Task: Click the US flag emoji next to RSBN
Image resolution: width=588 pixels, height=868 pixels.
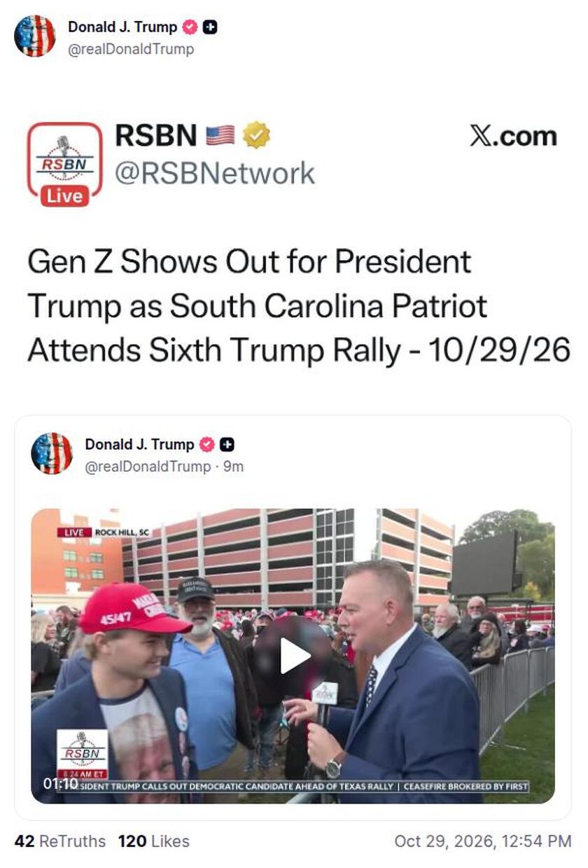Action: point(220,135)
